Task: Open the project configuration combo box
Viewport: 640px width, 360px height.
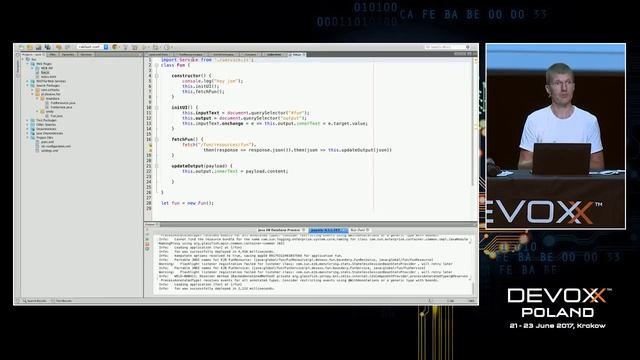Action: coord(92,47)
